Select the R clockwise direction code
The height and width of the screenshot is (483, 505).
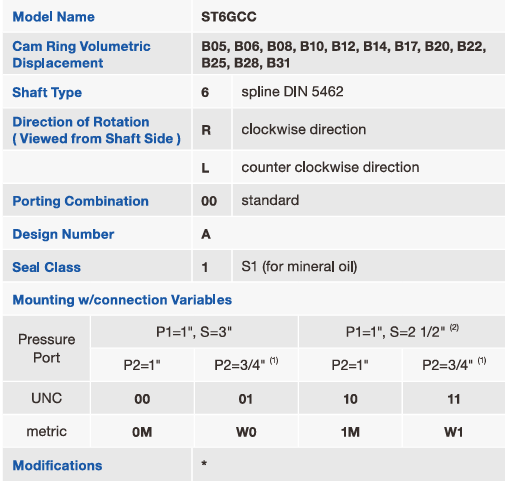click(206, 130)
